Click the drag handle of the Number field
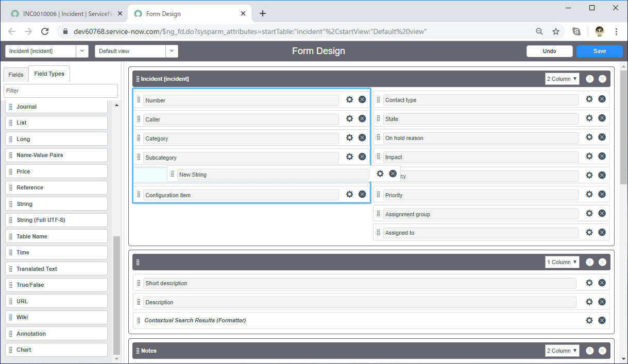628x364 pixels. [139, 100]
